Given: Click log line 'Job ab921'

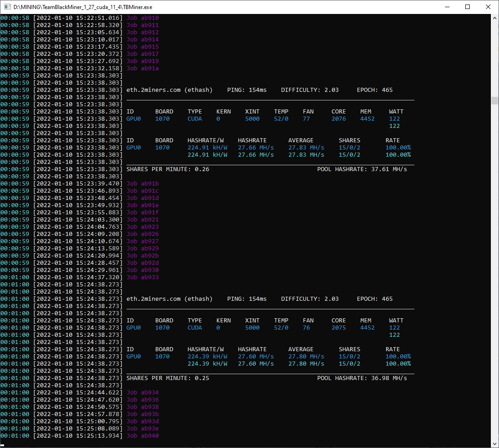Looking at the screenshot, I should 143,220.
